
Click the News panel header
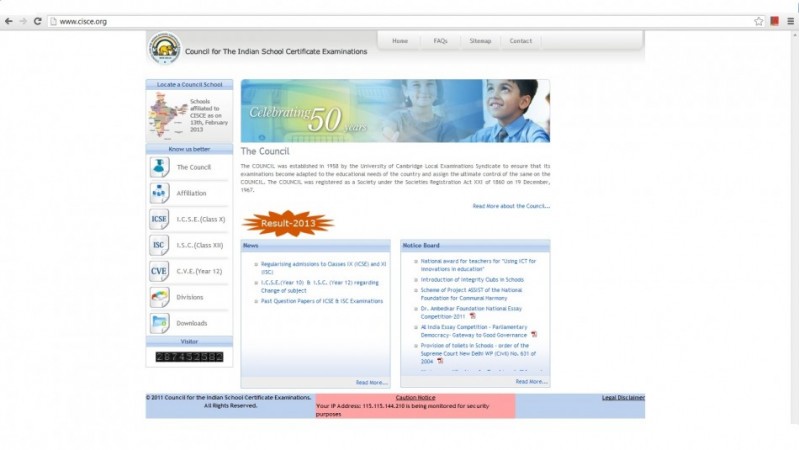point(315,245)
